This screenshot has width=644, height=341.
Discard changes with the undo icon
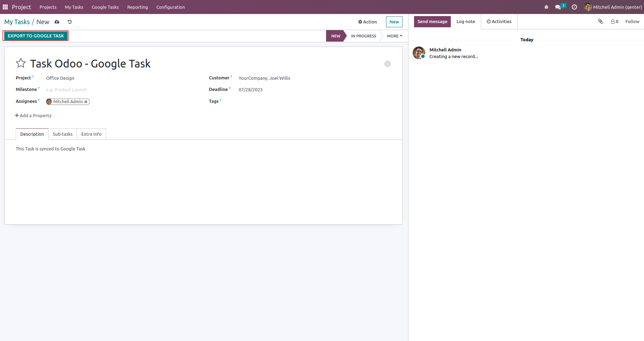point(70,22)
